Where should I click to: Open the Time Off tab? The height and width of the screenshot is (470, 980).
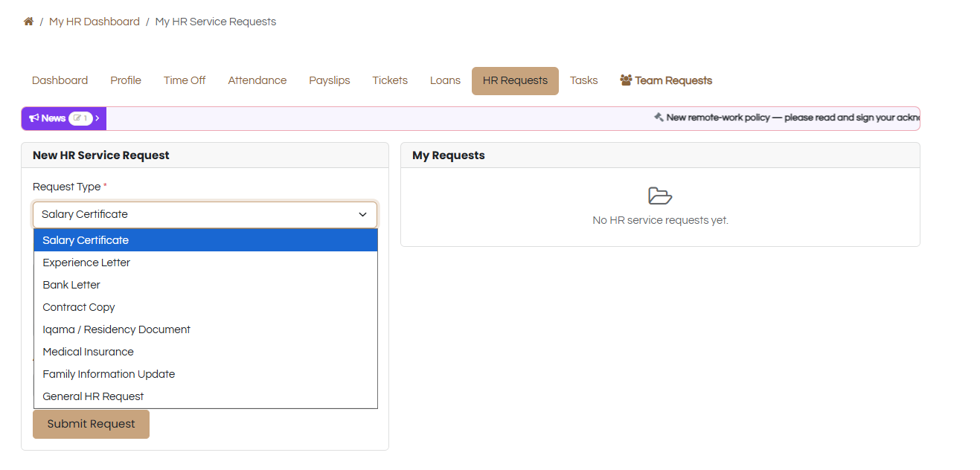coord(185,80)
